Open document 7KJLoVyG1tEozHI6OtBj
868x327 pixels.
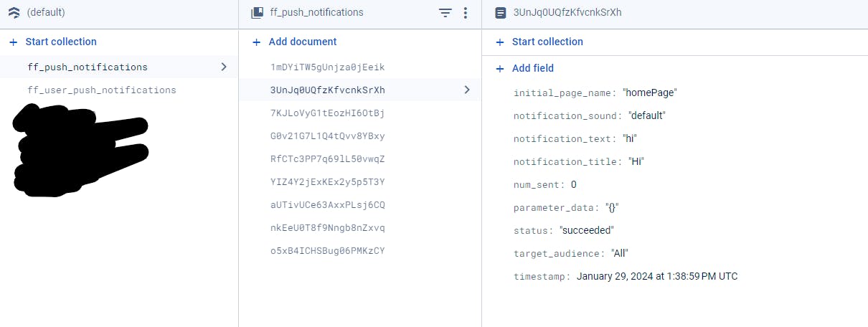(x=327, y=113)
